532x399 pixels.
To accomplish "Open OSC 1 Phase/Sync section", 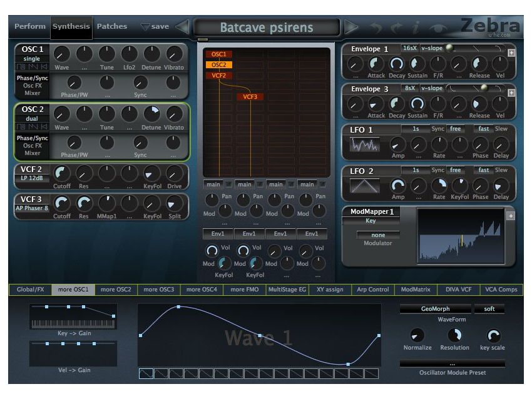I will [x=32, y=78].
